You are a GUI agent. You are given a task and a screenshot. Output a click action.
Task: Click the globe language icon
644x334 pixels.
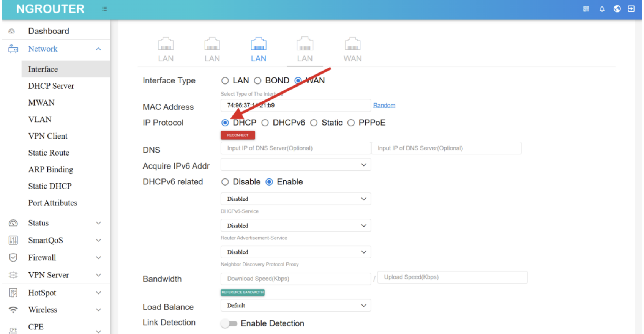click(x=617, y=9)
